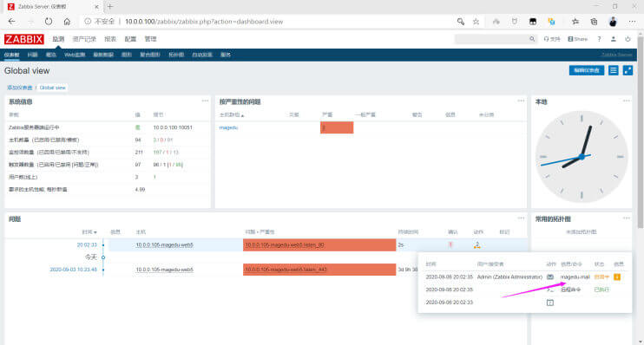Open the 系统信息 widget options menu
Image resolution: width=644 pixels, height=345 pixels.
[x=205, y=101]
